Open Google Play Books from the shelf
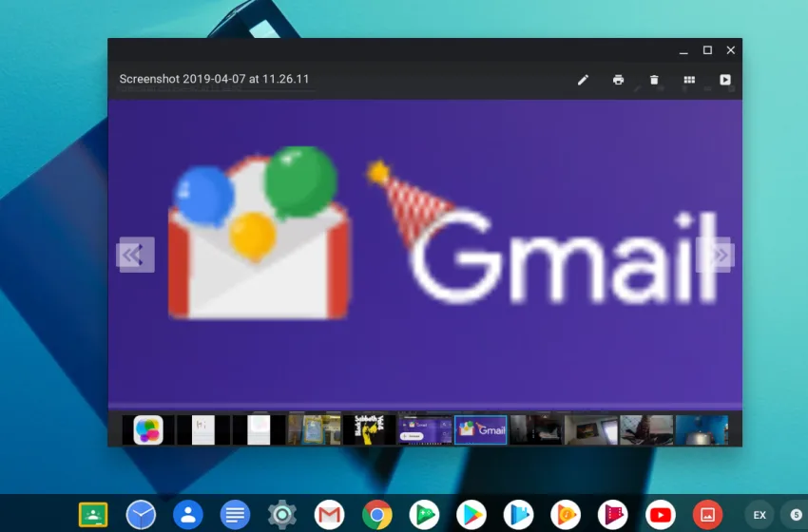Viewport: 808px width, 532px height. point(518,515)
